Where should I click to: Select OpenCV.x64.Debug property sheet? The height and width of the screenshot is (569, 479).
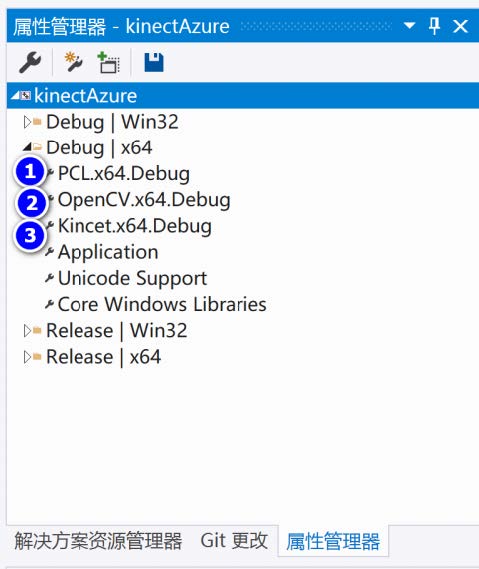pyautogui.click(x=144, y=200)
